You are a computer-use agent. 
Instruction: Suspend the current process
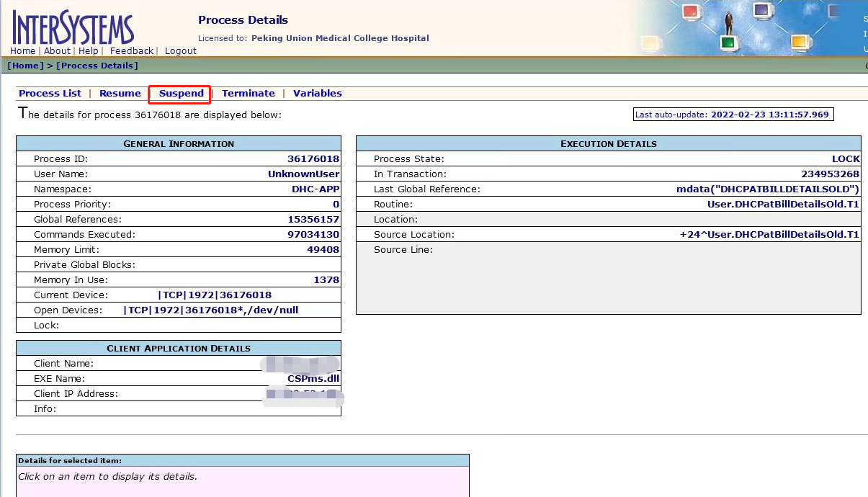click(181, 94)
